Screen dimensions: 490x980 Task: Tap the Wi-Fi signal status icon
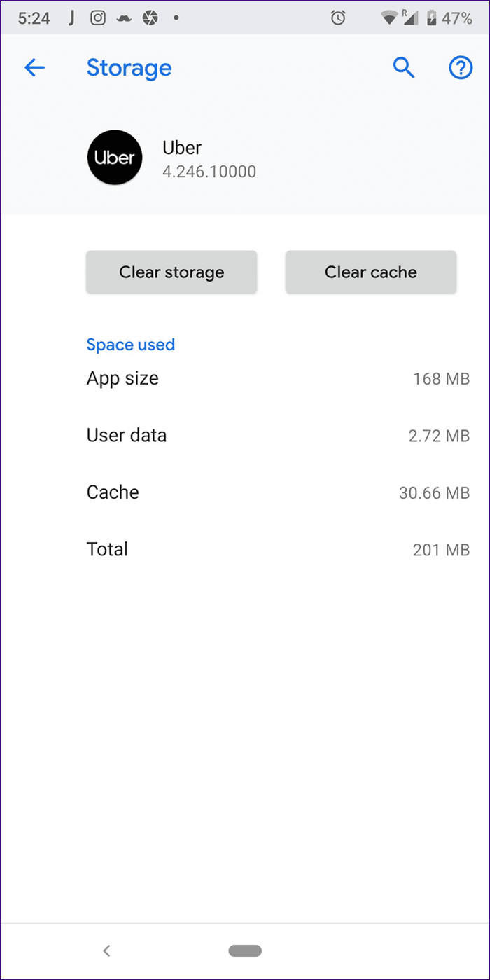click(389, 18)
